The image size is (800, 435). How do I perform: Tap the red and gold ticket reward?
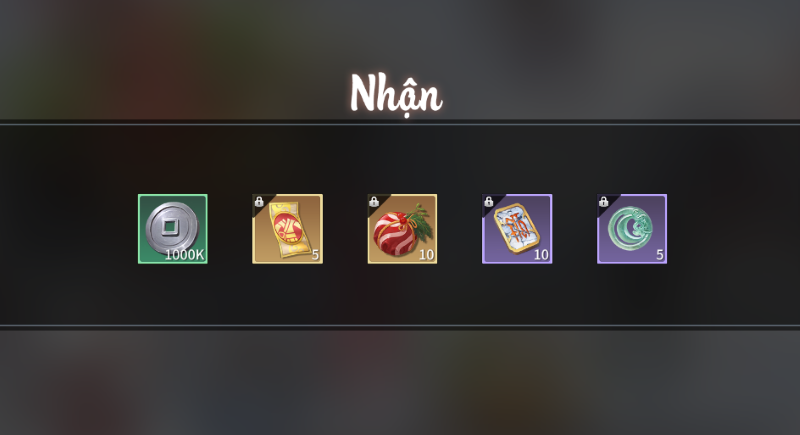pos(287,228)
